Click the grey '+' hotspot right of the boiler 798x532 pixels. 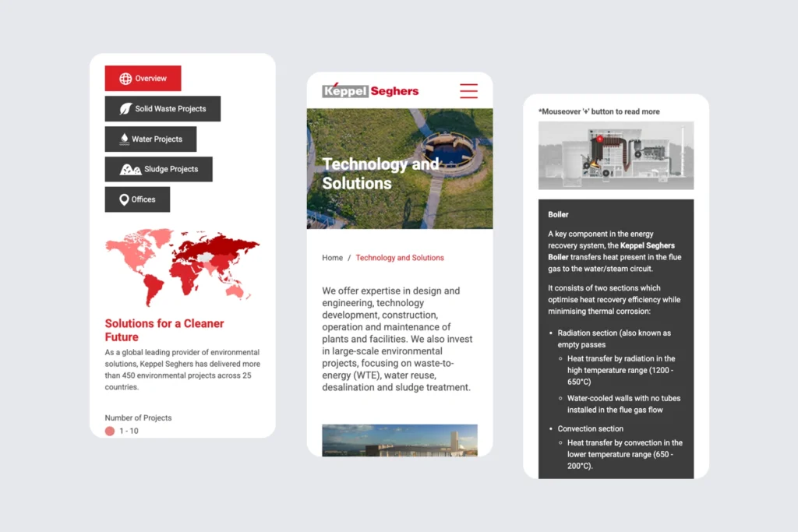(x=638, y=153)
